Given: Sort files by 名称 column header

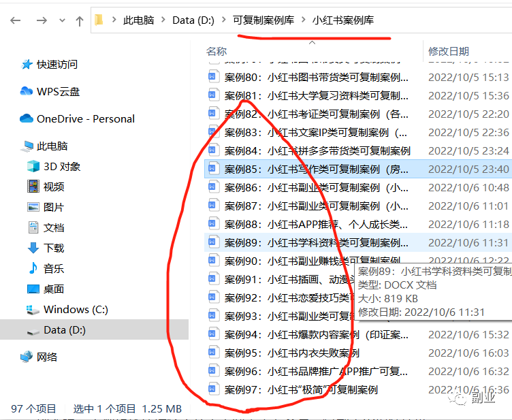Looking at the screenshot, I should tap(217, 51).
